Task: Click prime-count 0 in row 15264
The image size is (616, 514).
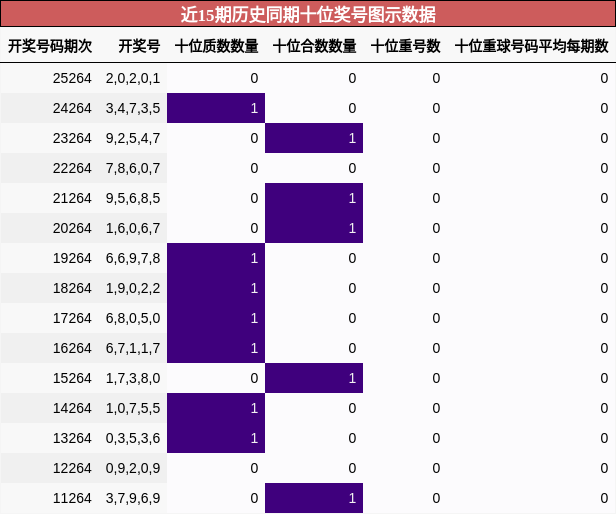Action: click(254, 378)
